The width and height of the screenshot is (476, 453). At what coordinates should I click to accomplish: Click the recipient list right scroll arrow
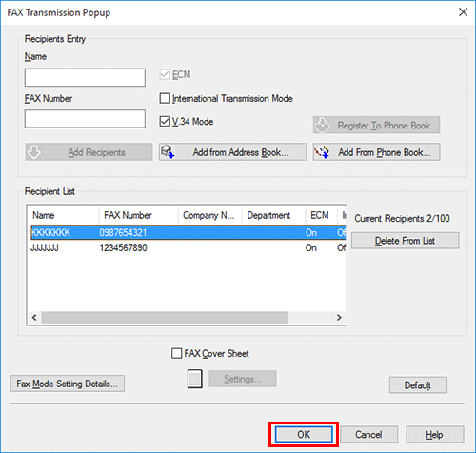tap(339, 318)
